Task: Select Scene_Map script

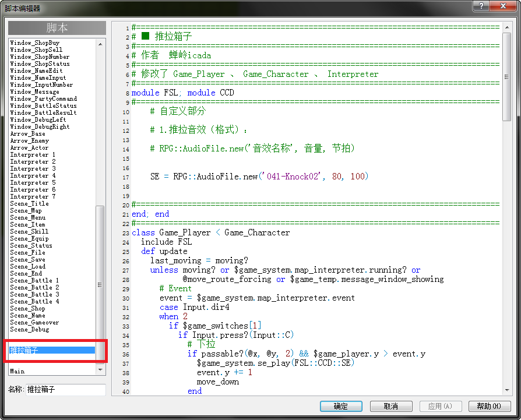Action: [26, 211]
